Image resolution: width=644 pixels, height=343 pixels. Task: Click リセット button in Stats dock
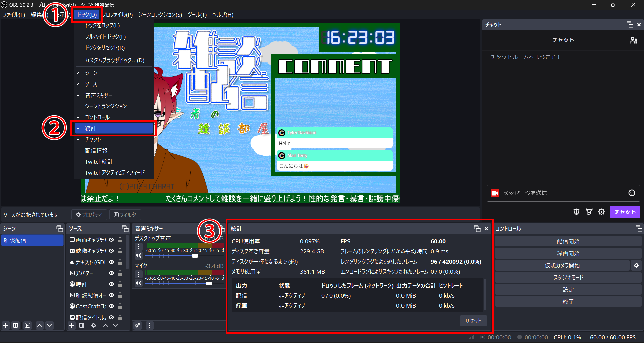(473, 321)
